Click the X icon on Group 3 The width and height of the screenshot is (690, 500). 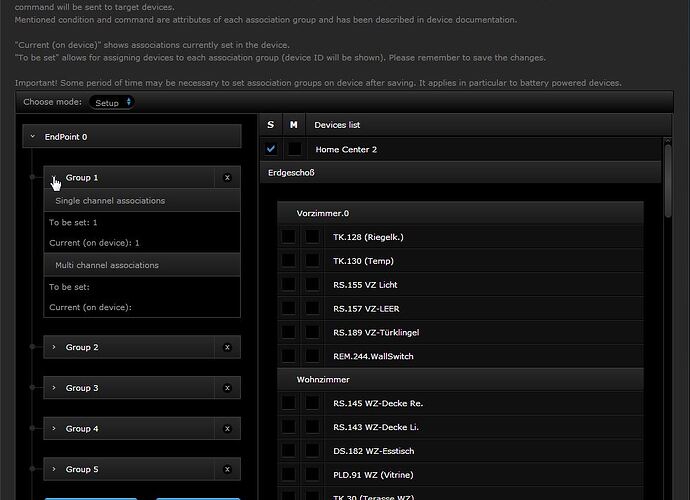227,388
